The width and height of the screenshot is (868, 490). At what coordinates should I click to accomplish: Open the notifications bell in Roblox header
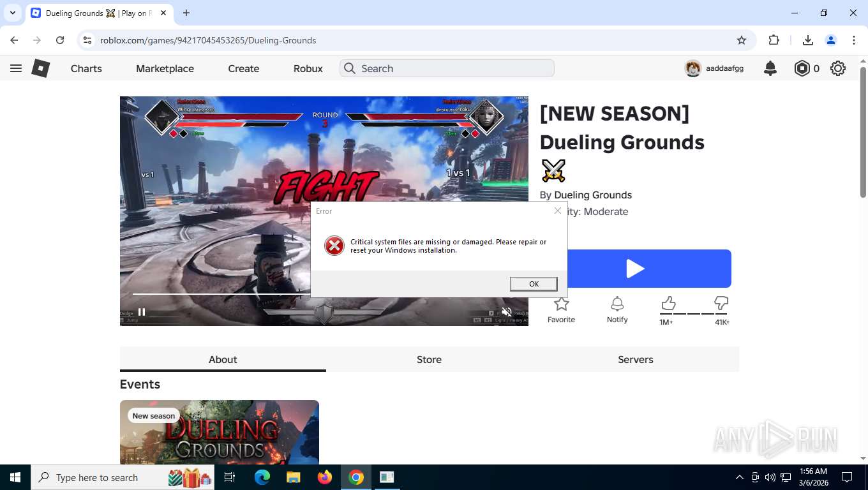[x=770, y=68]
